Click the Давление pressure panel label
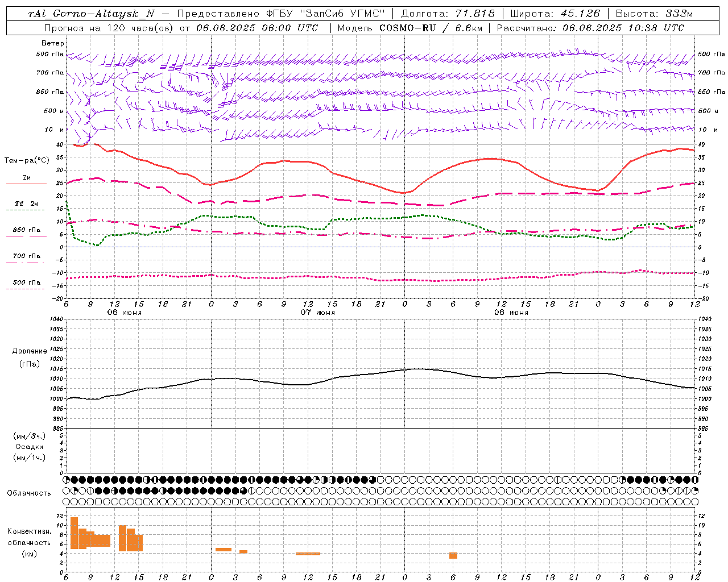This screenshot has height=582, width=728. click(30, 351)
